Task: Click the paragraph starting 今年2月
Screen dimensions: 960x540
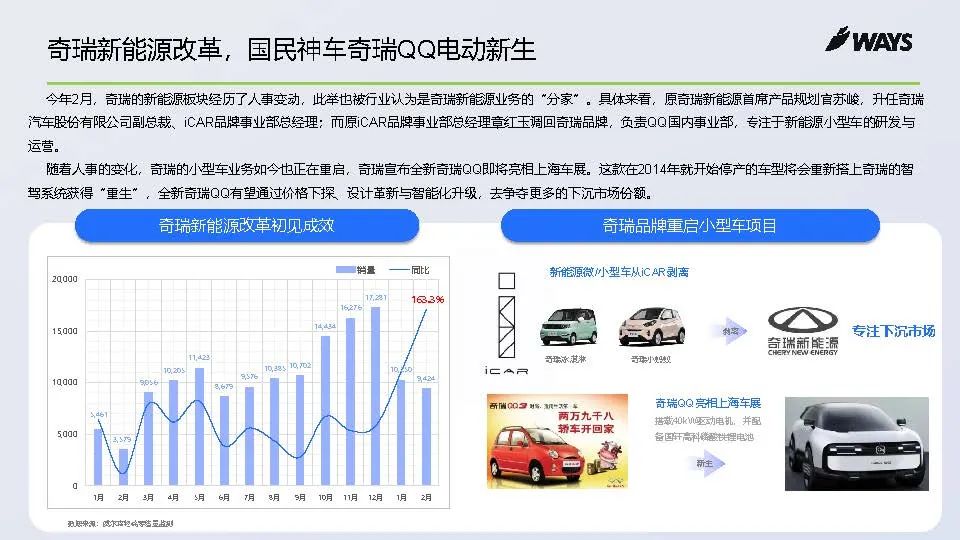Action: pos(476,122)
